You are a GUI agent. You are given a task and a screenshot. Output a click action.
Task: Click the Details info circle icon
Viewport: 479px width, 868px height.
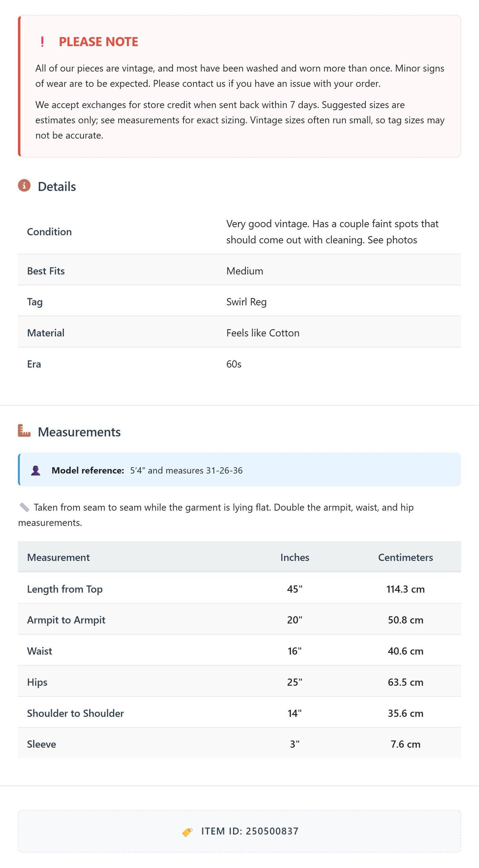[24, 186]
